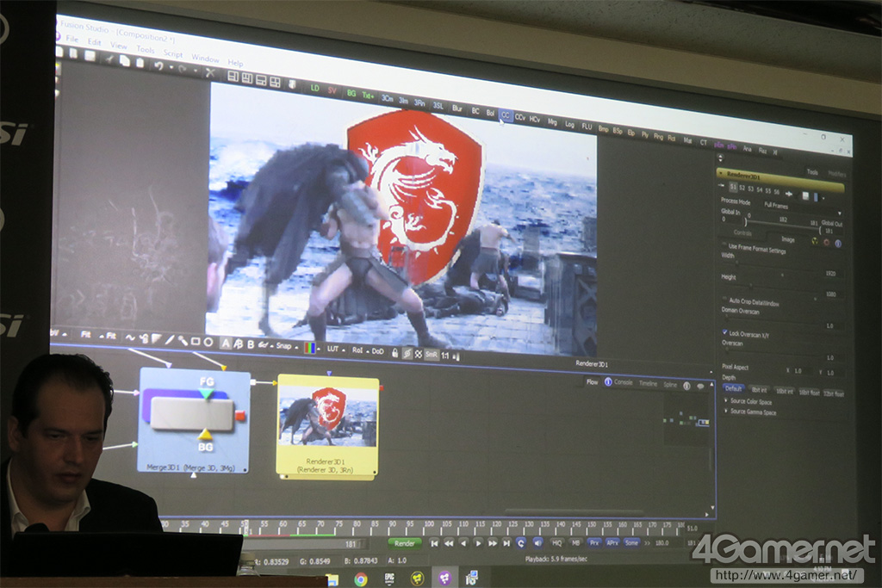Add FLU tool from toolbar

[587, 127]
